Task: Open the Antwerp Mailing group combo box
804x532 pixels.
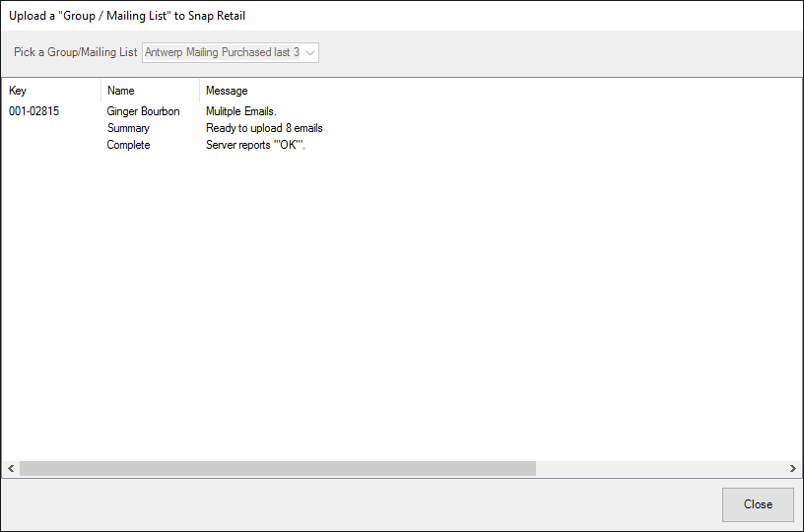Action: point(223,52)
